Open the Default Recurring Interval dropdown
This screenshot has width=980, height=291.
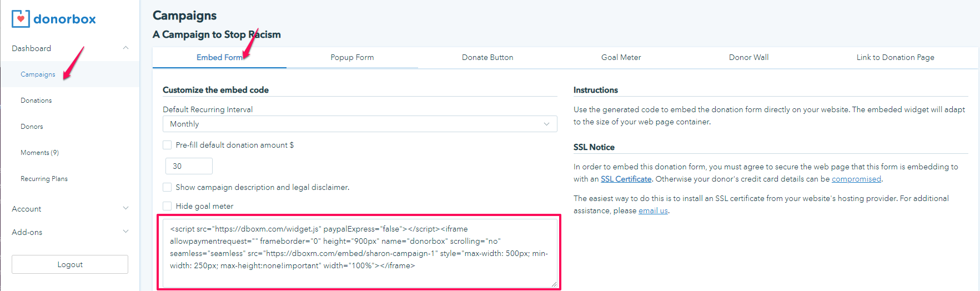tap(359, 124)
